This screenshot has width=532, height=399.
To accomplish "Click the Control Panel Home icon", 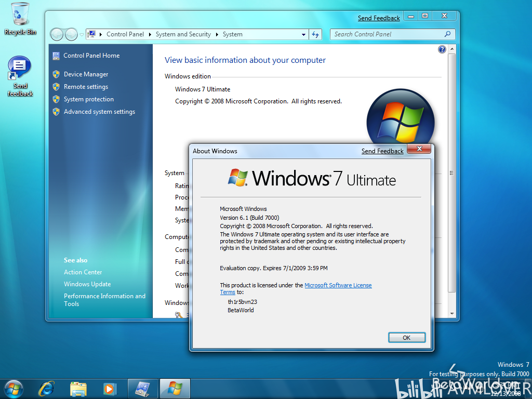I will point(56,56).
